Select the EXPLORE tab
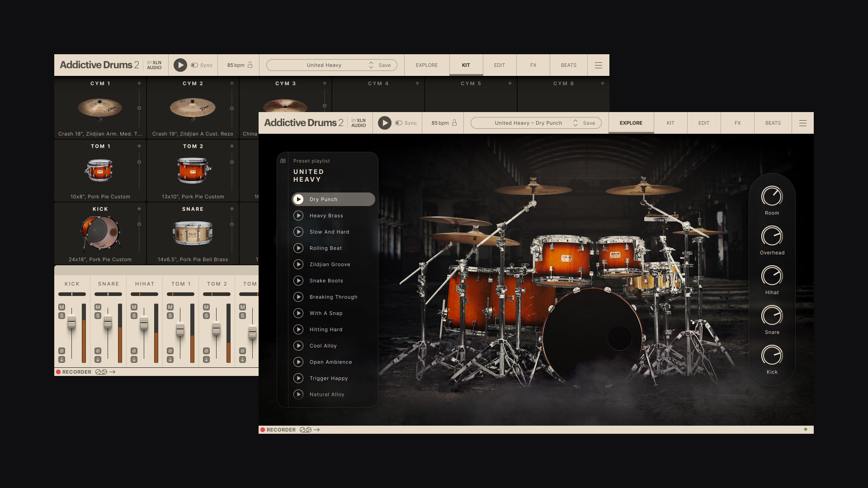868x488 pixels. click(631, 123)
